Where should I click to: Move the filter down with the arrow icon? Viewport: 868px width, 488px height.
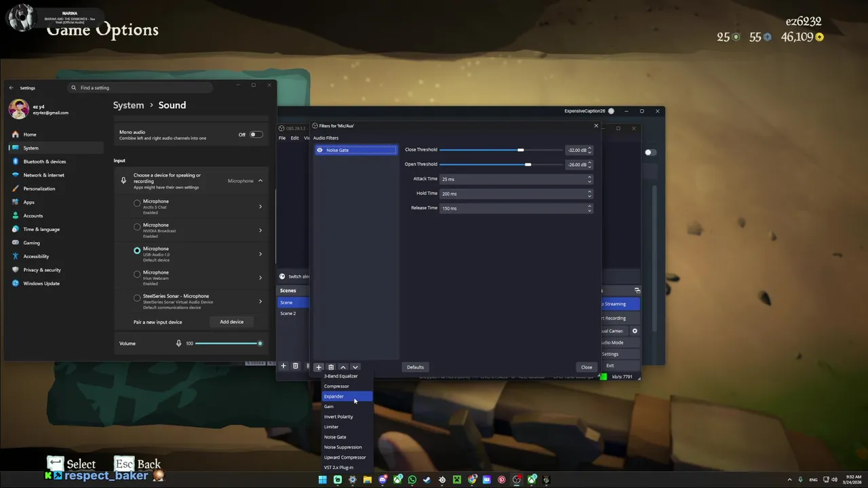[x=355, y=367]
